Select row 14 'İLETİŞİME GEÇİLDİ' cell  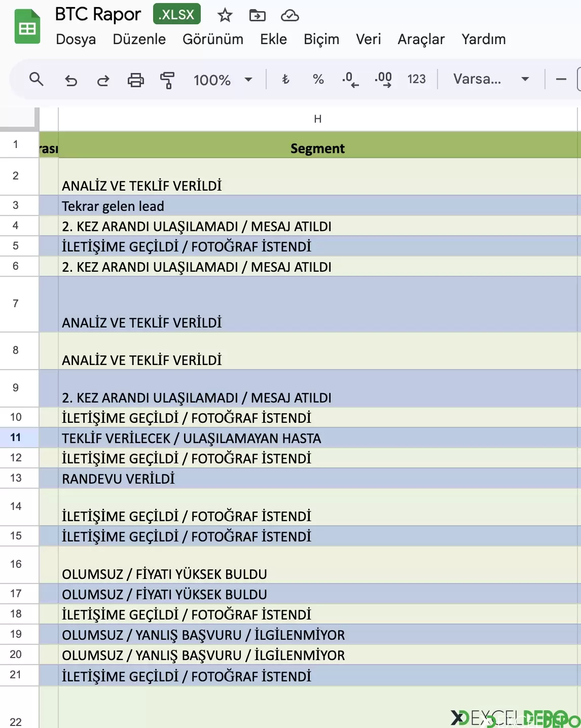pyautogui.click(x=318, y=507)
